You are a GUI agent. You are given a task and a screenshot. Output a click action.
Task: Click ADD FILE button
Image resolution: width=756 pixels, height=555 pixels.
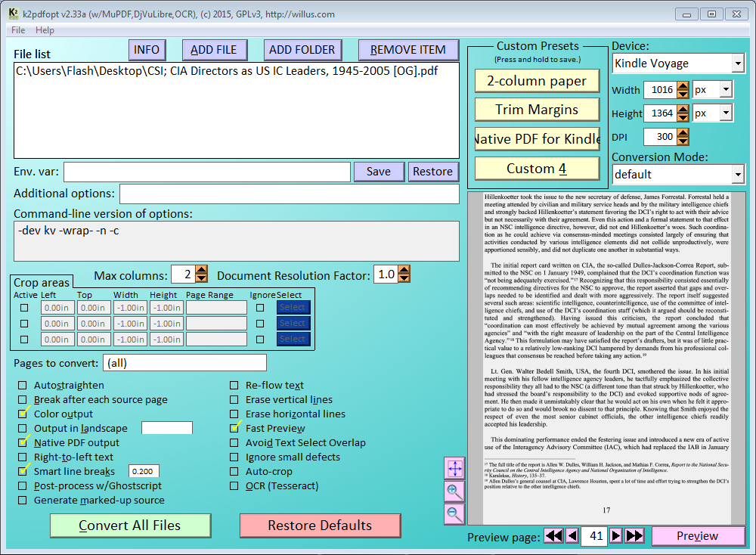tap(214, 50)
